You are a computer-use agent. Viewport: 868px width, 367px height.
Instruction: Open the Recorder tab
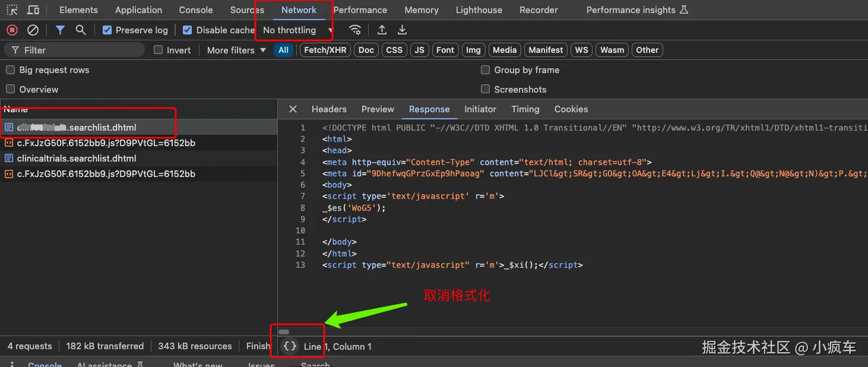[538, 10]
